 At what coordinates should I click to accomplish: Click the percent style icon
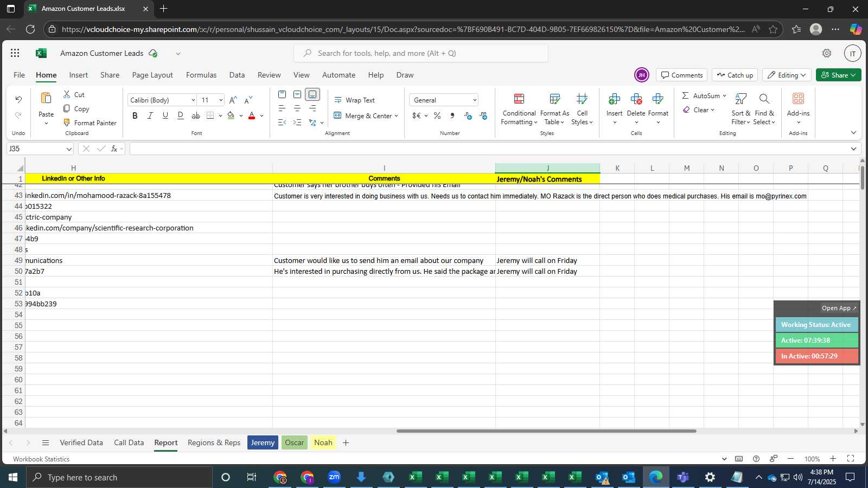click(437, 115)
